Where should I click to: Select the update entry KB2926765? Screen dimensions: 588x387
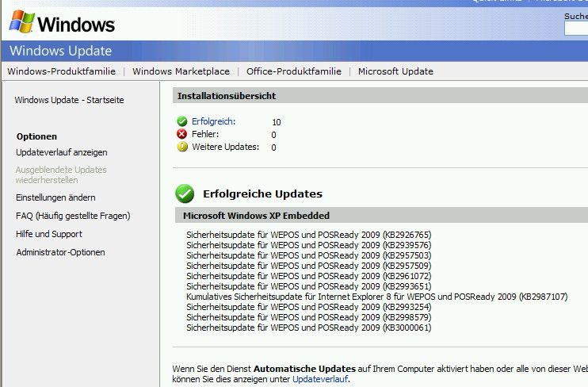[308, 235]
